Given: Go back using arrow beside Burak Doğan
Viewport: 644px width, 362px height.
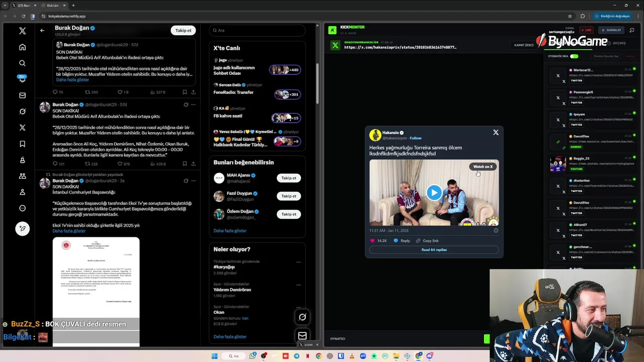Looking at the screenshot, I should [42, 30].
